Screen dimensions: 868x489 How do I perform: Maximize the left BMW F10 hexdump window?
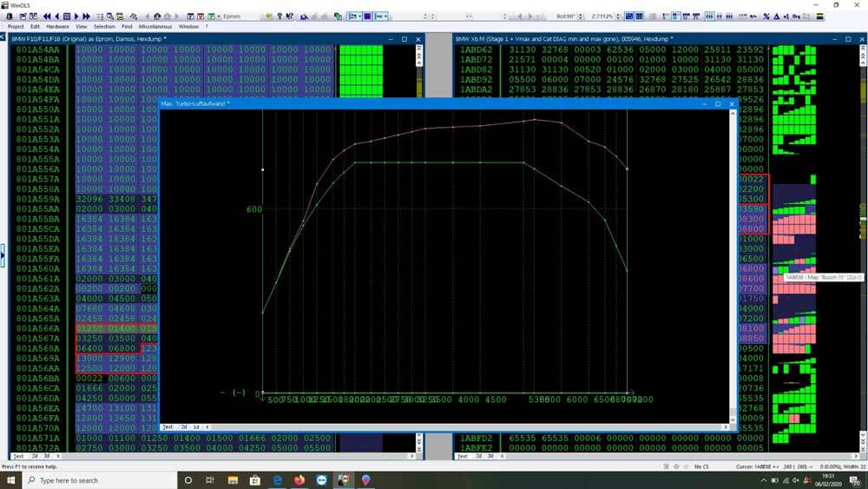[404, 39]
